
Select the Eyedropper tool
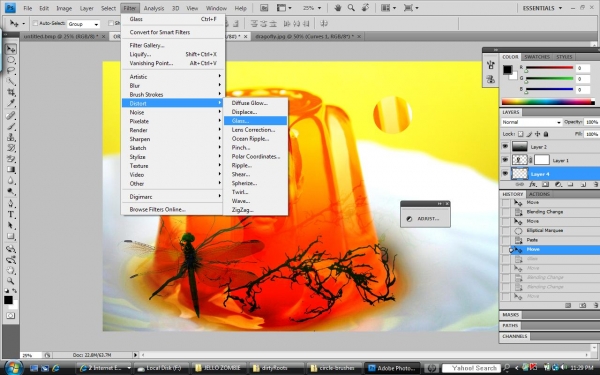click(x=11, y=103)
